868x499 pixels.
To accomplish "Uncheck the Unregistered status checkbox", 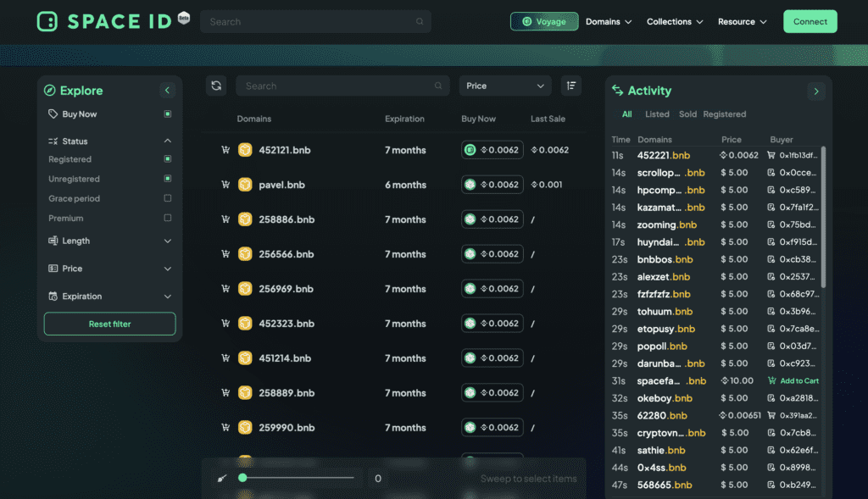I will 167,179.
